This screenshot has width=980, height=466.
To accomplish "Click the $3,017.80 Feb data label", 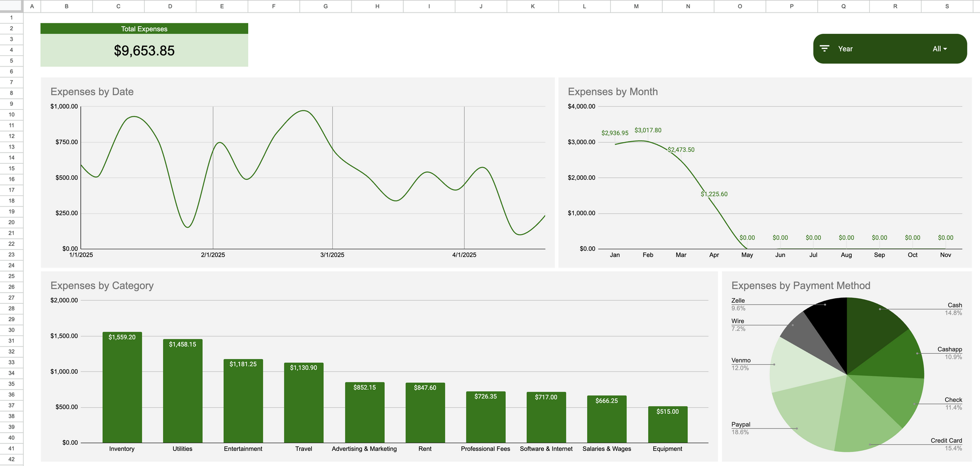I will coord(648,130).
